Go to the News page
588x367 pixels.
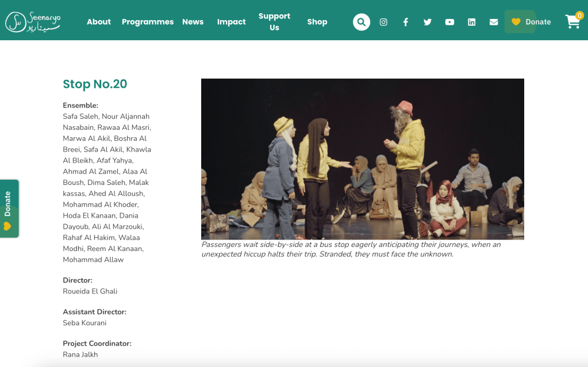[x=193, y=22]
